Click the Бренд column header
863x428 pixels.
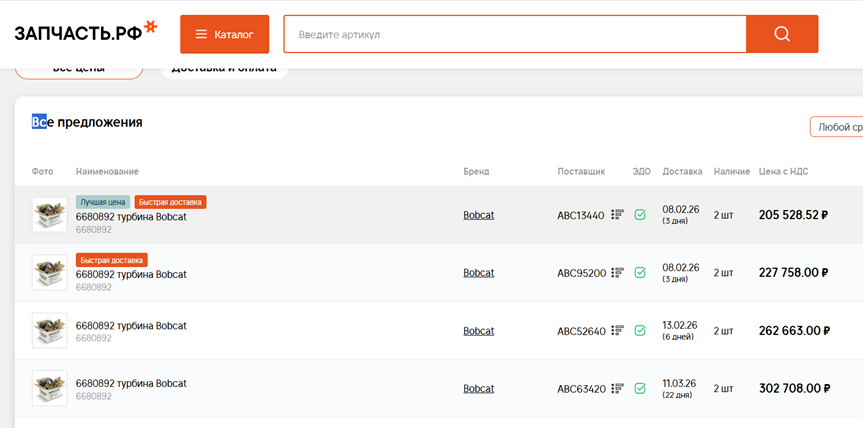click(x=476, y=172)
